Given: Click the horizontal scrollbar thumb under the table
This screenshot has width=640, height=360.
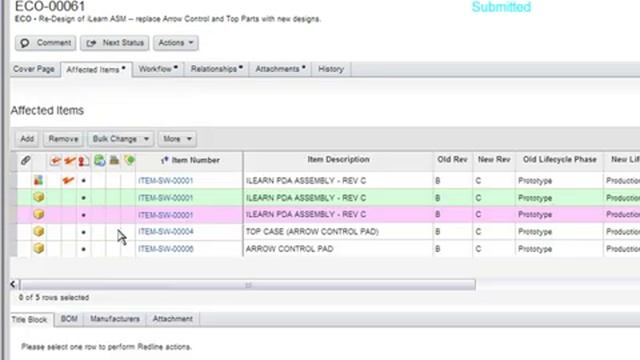Looking at the screenshot, I should pos(247,284).
